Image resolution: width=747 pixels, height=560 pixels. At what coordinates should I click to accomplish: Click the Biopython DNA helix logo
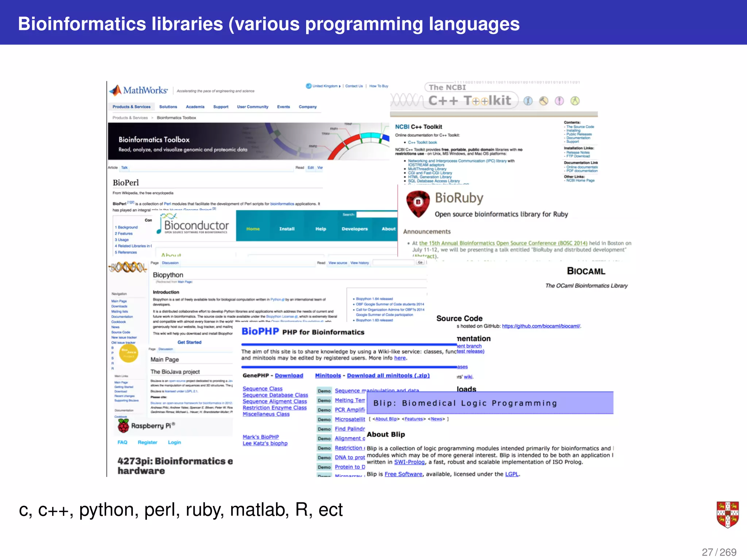128,268
